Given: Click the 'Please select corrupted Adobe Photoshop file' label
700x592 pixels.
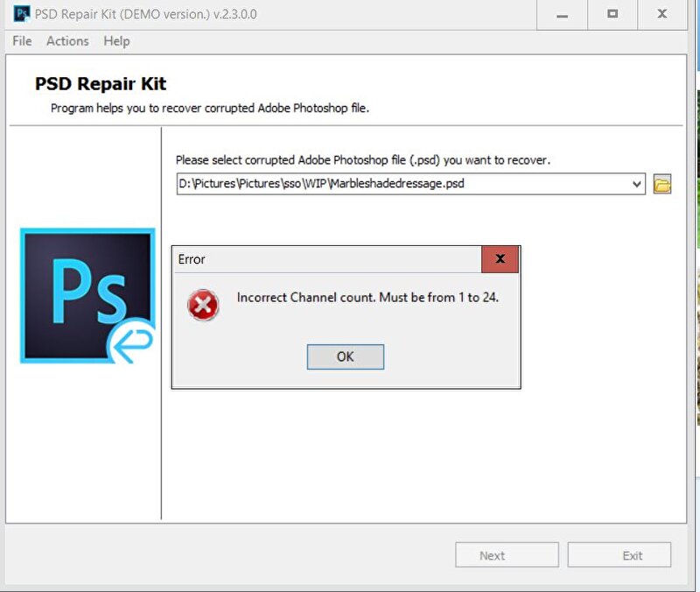Looking at the screenshot, I should (x=363, y=160).
